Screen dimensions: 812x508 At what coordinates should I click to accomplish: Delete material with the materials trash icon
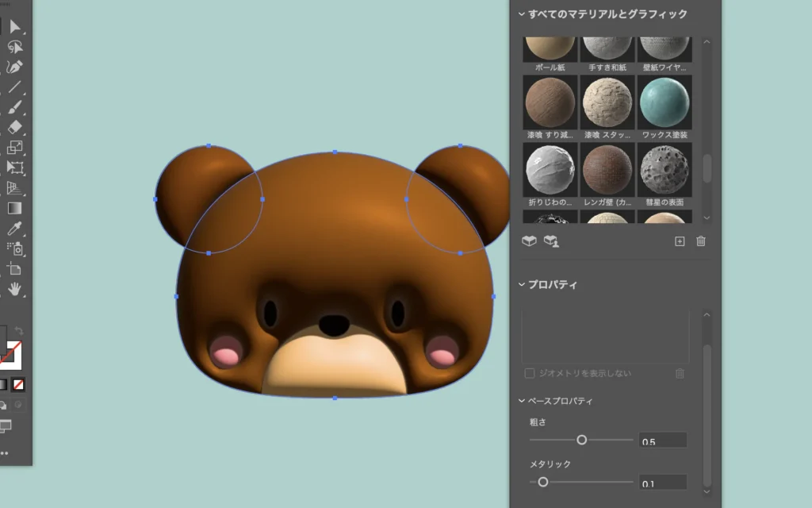coord(701,241)
